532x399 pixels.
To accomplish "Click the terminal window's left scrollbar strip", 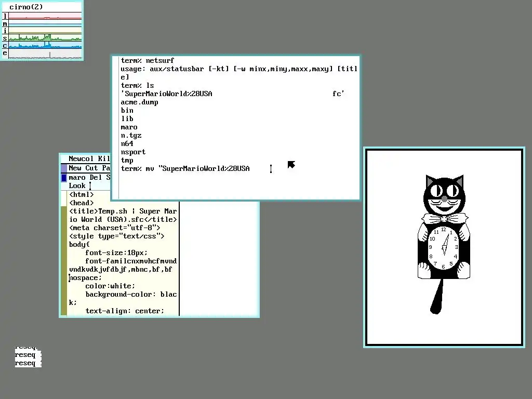I will pyautogui.click(x=115, y=128).
